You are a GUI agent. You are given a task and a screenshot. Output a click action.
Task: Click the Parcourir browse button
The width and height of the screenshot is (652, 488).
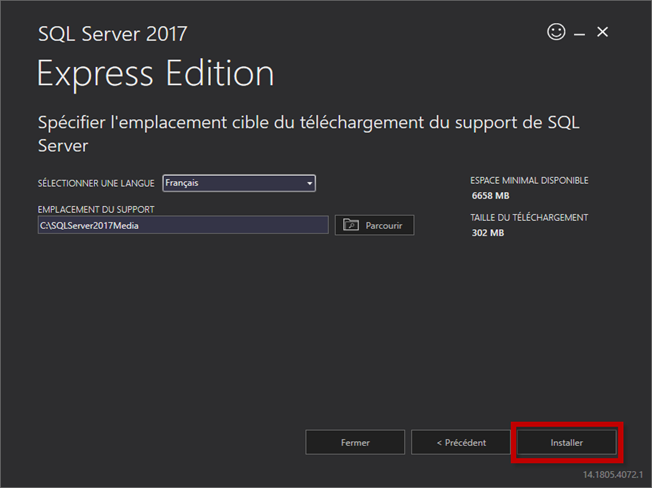click(x=374, y=225)
